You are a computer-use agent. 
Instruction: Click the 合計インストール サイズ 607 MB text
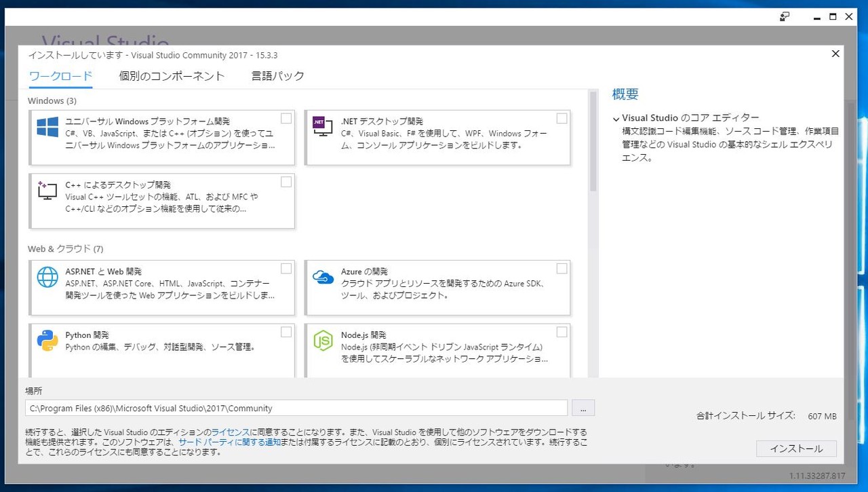(766, 415)
